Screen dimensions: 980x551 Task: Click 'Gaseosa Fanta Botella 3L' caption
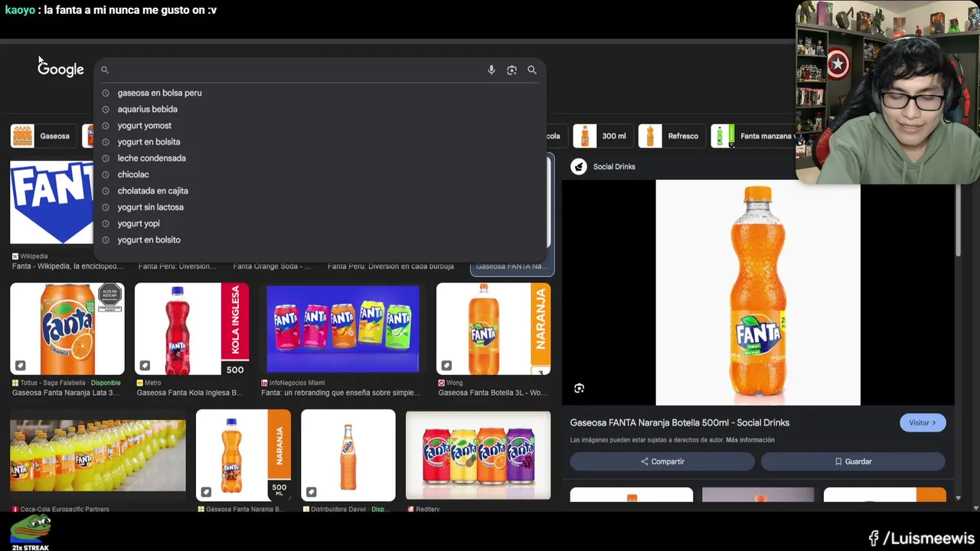pos(492,393)
